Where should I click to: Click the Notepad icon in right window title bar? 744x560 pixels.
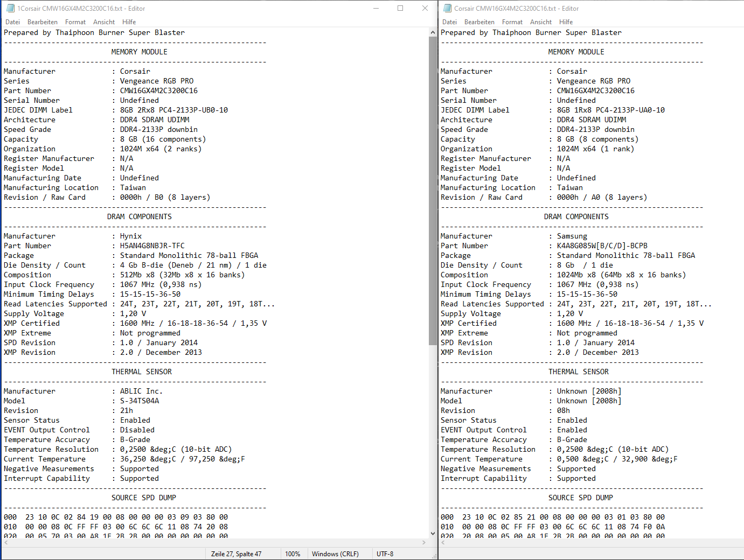click(x=447, y=8)
